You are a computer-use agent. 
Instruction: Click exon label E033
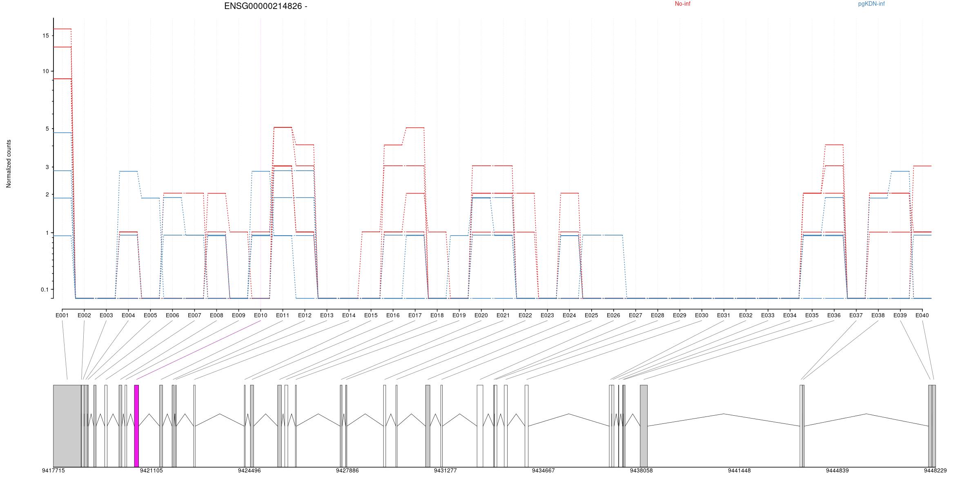tap(768, 315)
